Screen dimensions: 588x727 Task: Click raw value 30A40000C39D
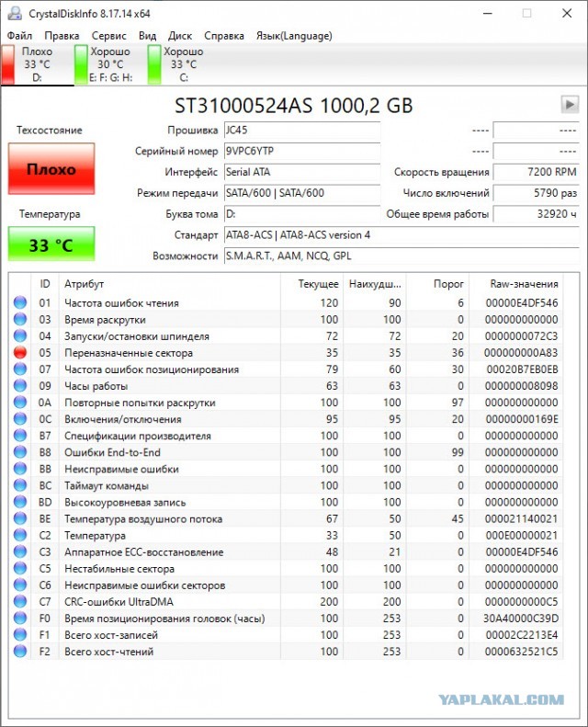[521, 619]
